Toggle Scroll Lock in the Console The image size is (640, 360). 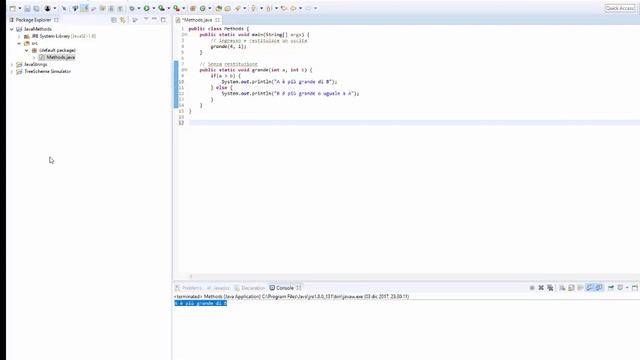571,288
